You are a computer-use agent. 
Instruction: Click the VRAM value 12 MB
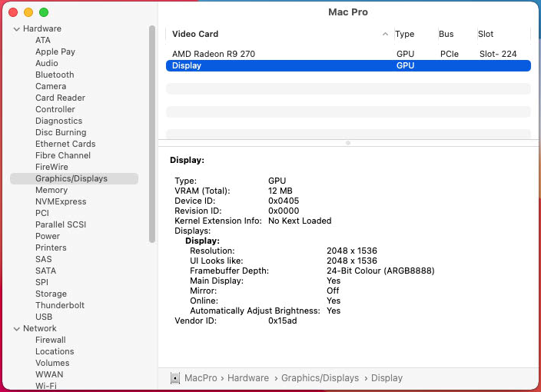pyautogui.click(x=280, y=191)
